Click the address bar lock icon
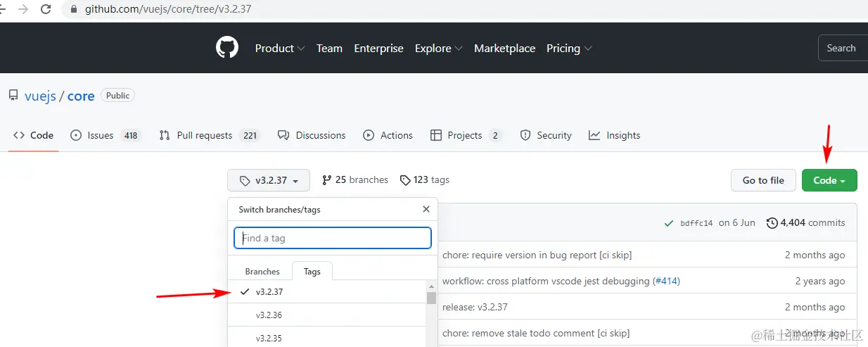The width and height of the screenshot is (868, 347). coord(74,10)
